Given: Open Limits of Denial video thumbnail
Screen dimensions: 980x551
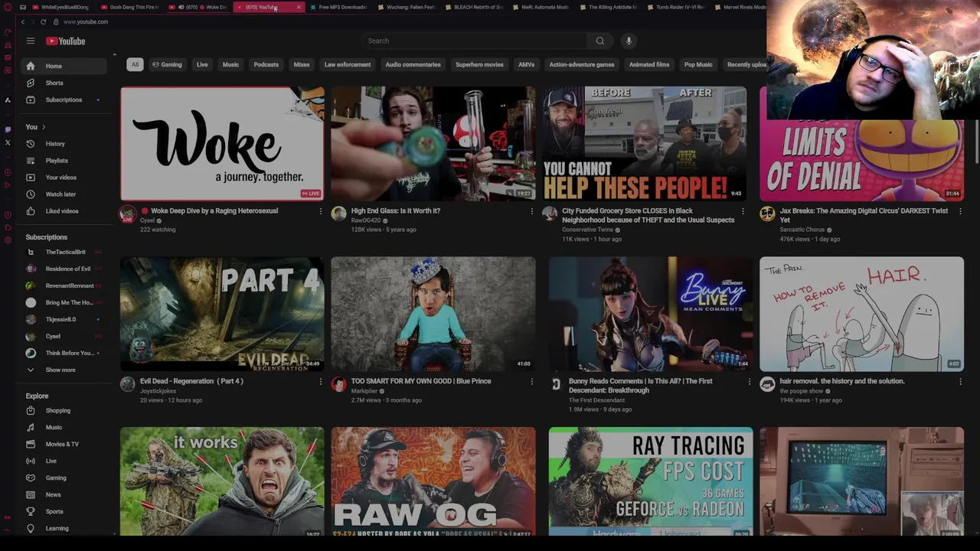Looking at the screenshot, I should 861,161.
